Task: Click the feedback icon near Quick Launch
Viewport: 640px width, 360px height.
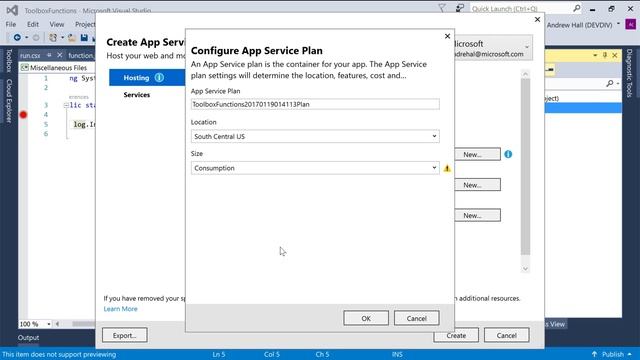Action: pyautogui.click(x=460, y=8)
